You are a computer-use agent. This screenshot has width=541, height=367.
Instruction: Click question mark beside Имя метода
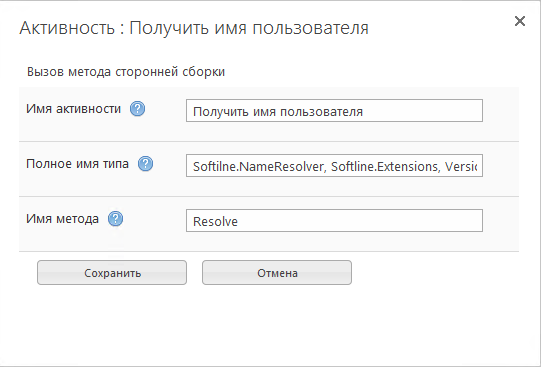coord(115,219)
